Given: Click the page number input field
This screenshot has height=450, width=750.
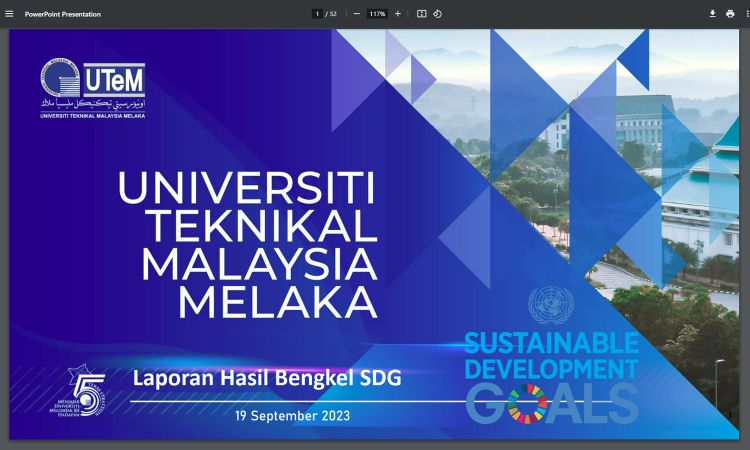Looking at the screenshot, I should (317, 14).
